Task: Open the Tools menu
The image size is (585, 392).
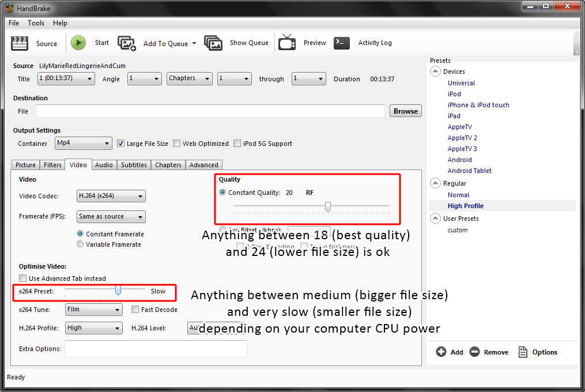Action: point(36,23)
